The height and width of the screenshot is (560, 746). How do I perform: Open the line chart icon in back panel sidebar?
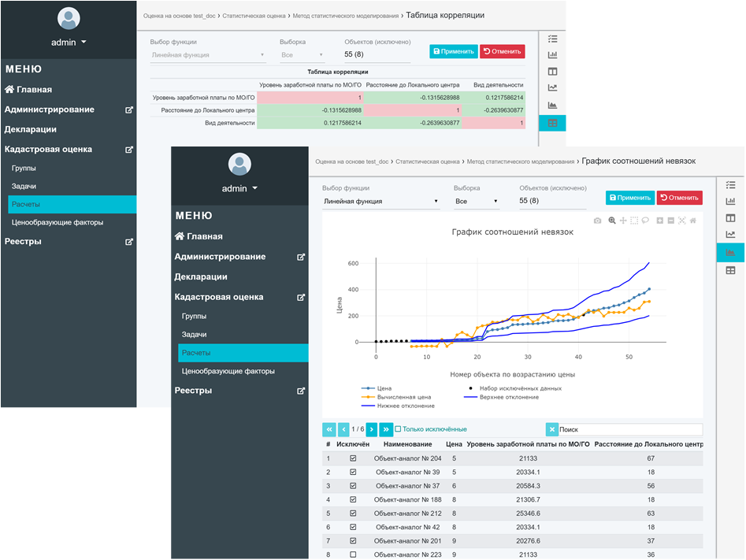[x=552, y=88]
